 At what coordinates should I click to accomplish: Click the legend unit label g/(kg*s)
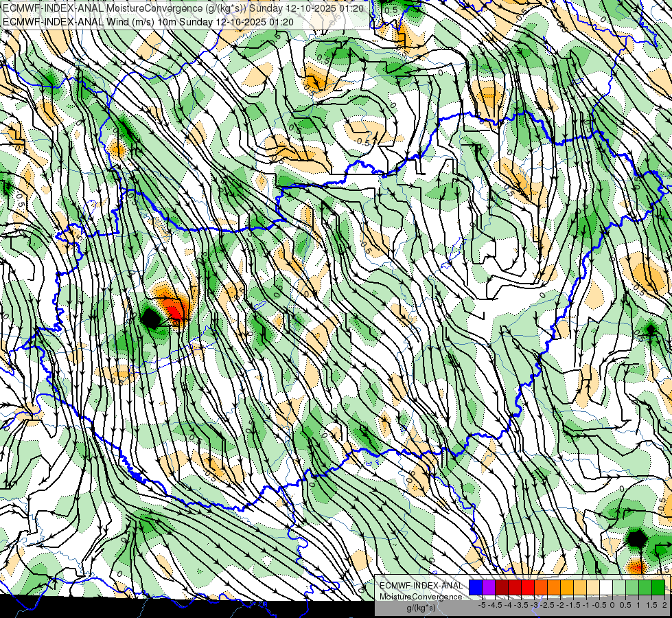421,608
